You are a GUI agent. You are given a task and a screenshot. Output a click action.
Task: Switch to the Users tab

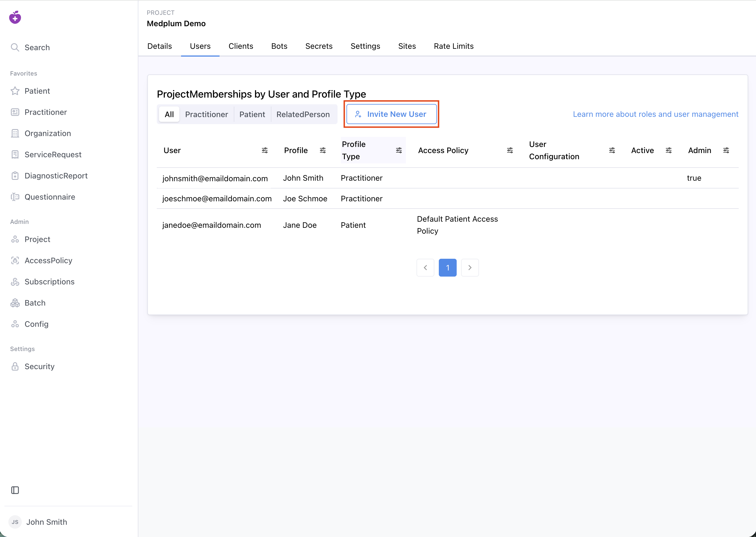[200, 46]
